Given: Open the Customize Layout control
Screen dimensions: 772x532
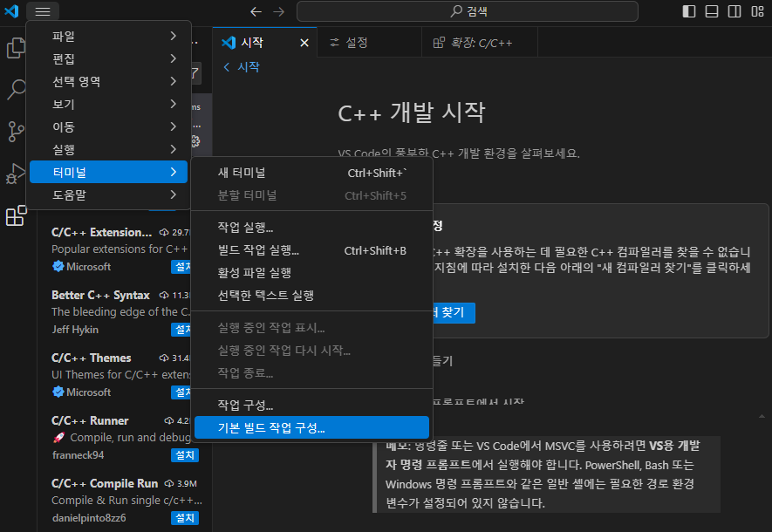Looking at the screenshot, I should pyautogui.click(x=755, y=11).
